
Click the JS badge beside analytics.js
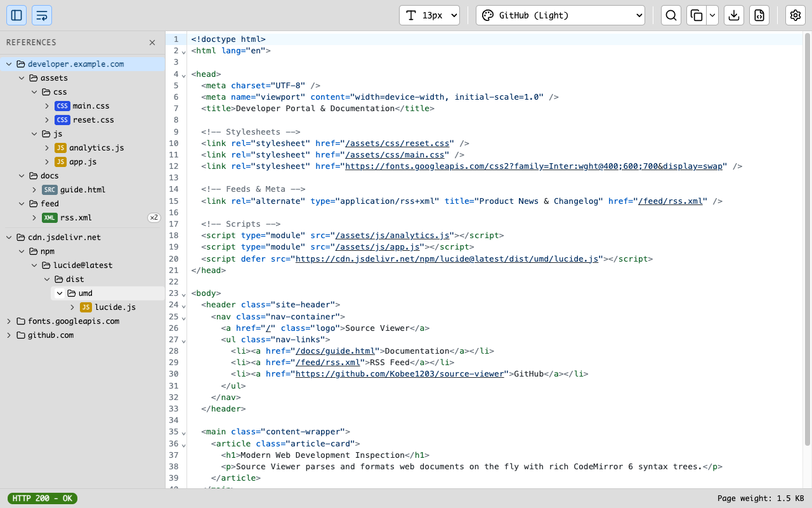60,148
